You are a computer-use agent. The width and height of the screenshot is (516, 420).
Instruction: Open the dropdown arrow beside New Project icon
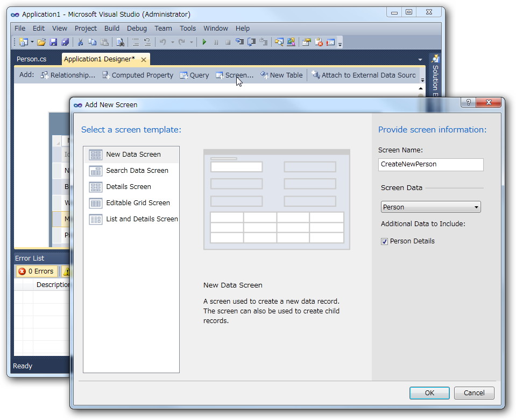[32, 42]
